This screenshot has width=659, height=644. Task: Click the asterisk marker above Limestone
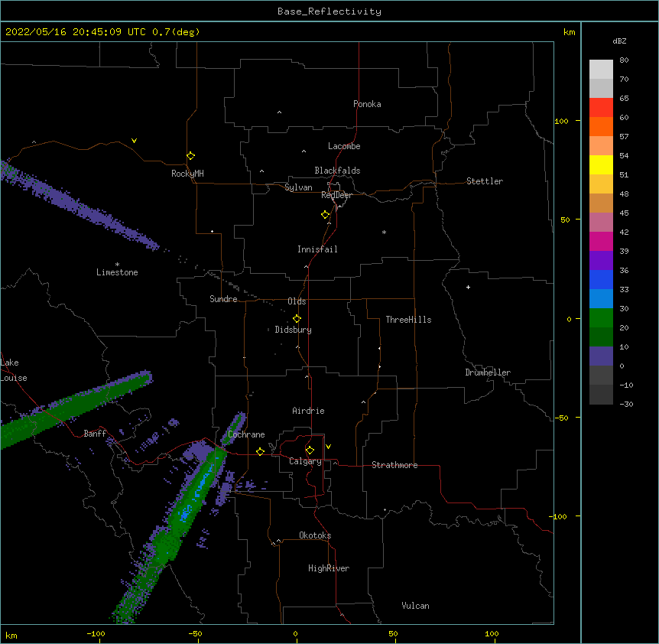pos(117,265)
